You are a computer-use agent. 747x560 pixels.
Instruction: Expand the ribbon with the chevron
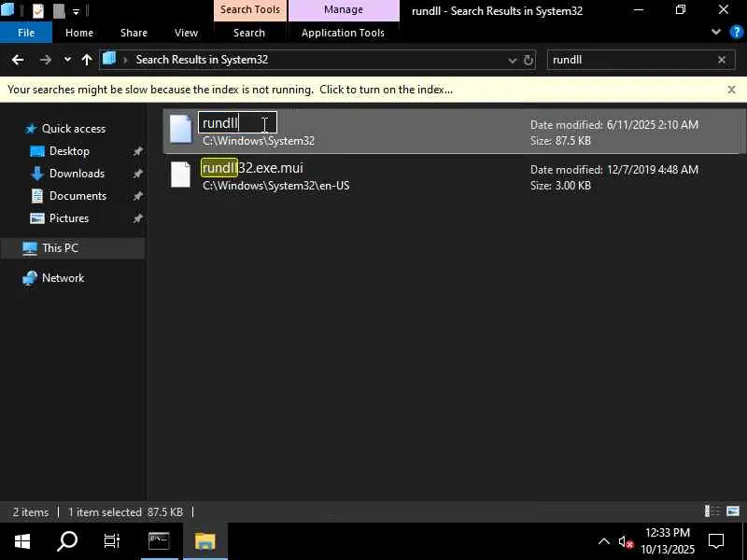click(715, 33)
